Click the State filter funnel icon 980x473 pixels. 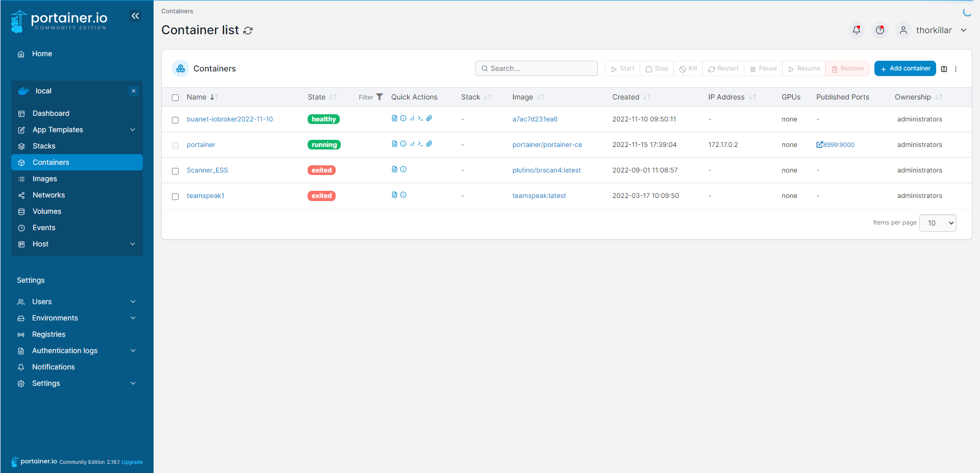coord(379,97)
